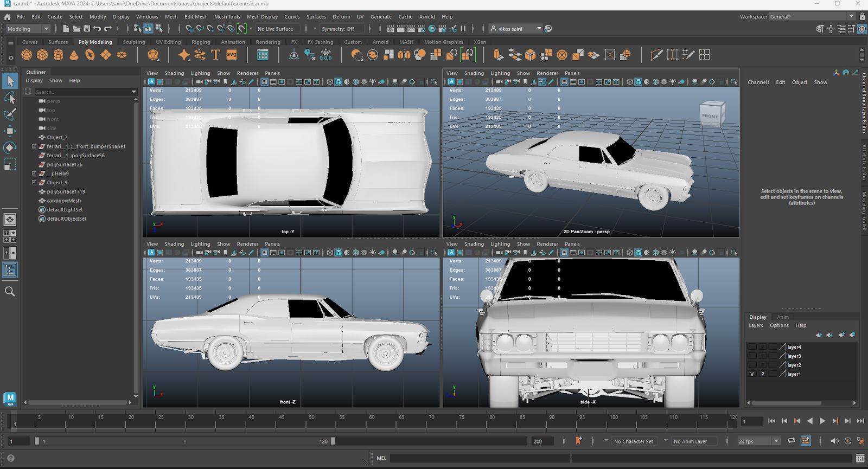Click the redo icon on status line
868x469 pixels.
point(108,29)
